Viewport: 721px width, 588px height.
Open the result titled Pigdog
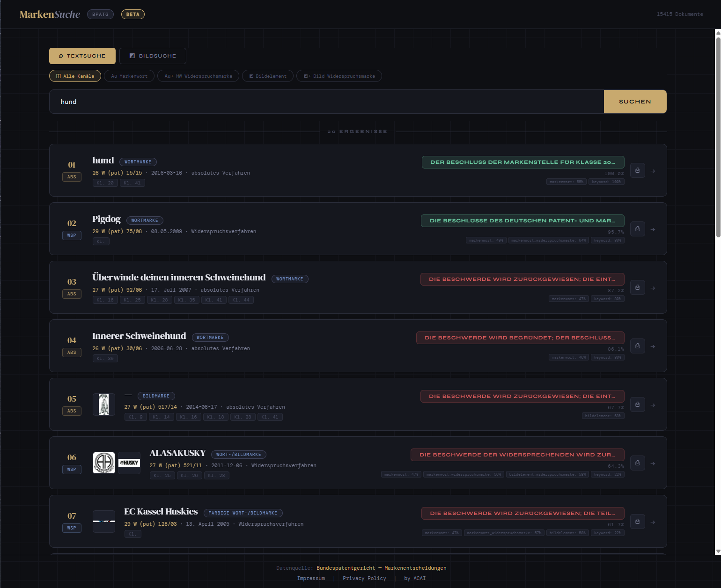[106, 219]
